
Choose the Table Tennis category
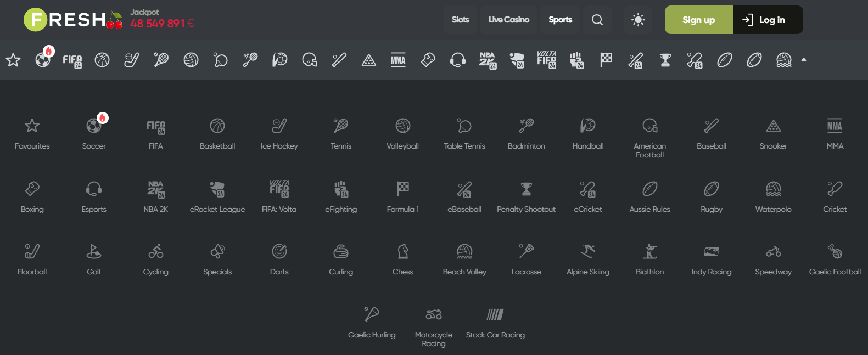(464, 133)
